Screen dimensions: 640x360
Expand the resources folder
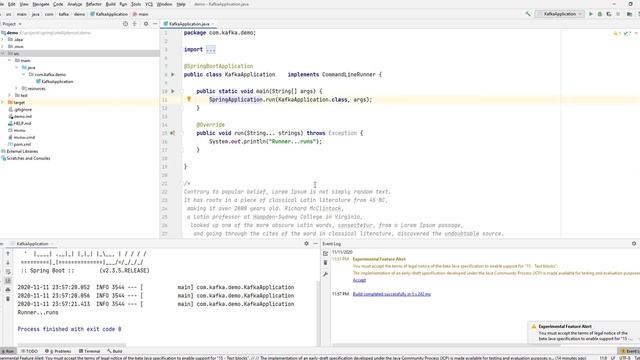click(17, 88)
